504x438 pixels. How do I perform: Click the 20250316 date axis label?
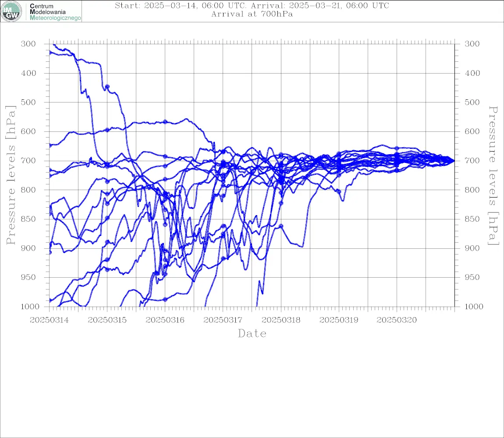coord(165,320)
